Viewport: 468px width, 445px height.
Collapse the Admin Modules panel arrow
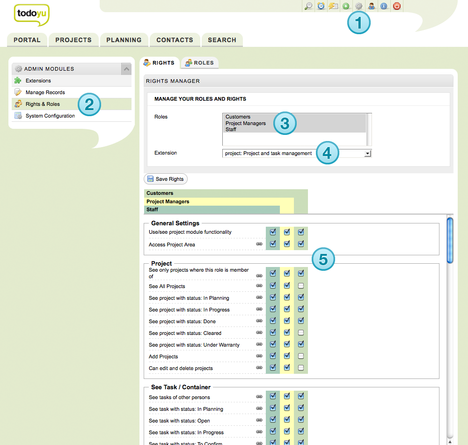point(126,69)
